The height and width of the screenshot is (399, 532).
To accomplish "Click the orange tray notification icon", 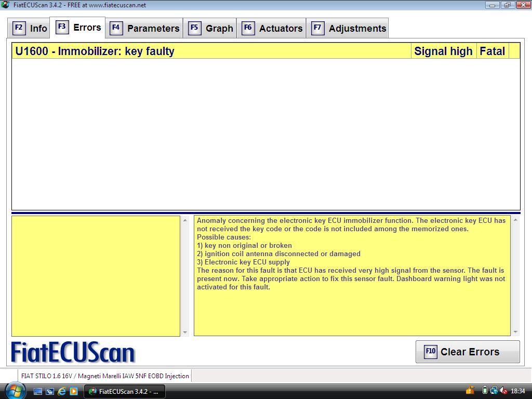I will pos(470,391).
